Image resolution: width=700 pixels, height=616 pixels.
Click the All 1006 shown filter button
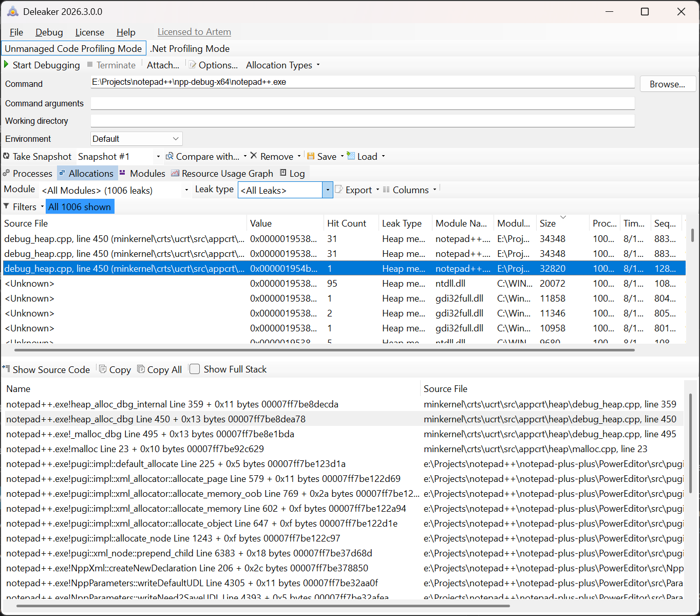[x=80, y=207]
